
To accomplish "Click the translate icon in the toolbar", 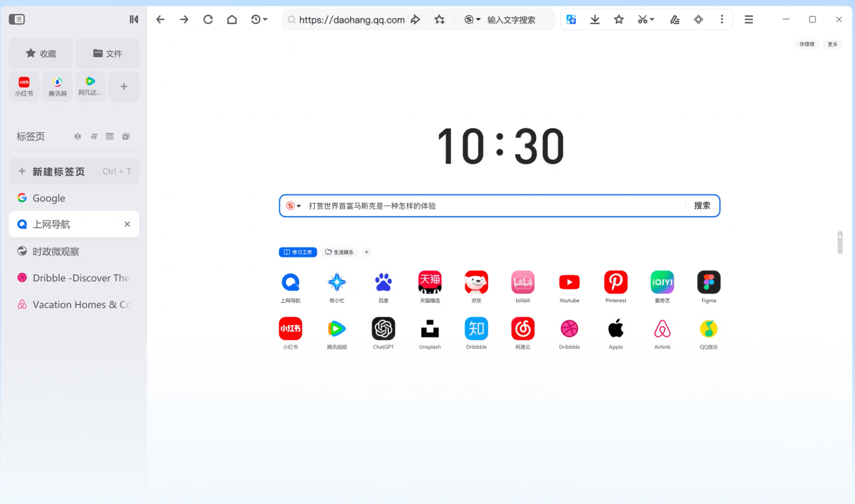I will (571, 20).
